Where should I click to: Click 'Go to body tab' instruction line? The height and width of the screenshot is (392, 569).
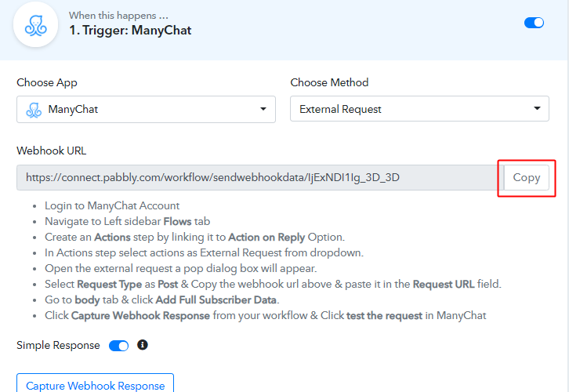point(162,299)
